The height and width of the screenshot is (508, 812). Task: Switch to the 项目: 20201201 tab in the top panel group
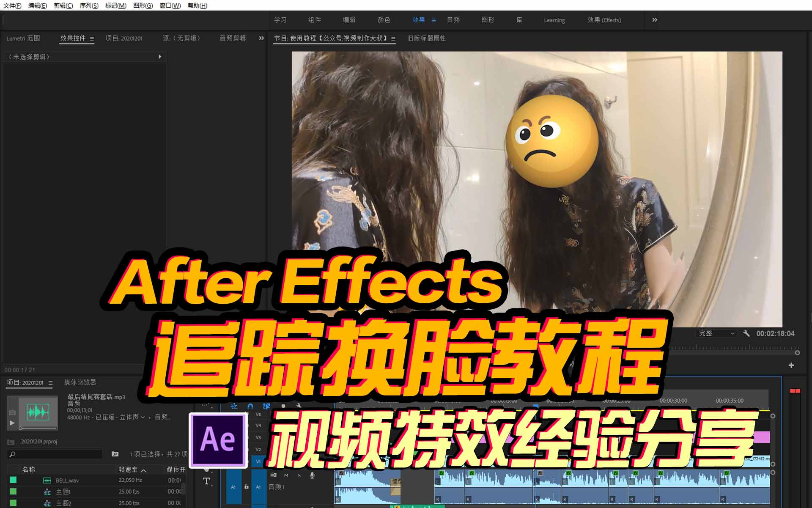[124, 38]
